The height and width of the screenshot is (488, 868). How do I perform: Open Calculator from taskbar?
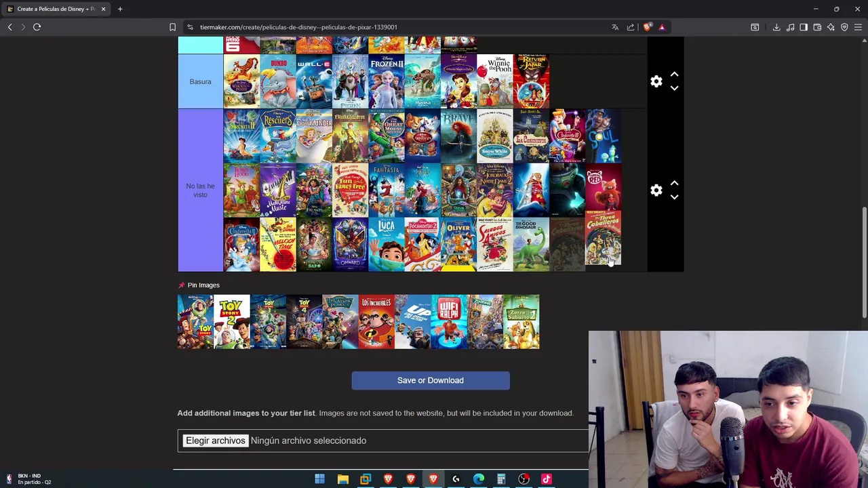tap(501, 479)
